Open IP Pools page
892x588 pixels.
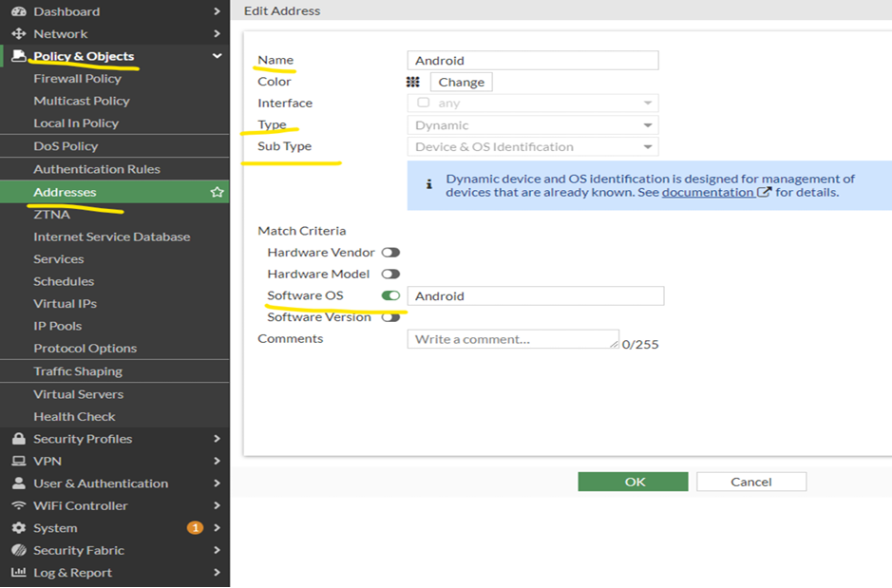point(57,326)
